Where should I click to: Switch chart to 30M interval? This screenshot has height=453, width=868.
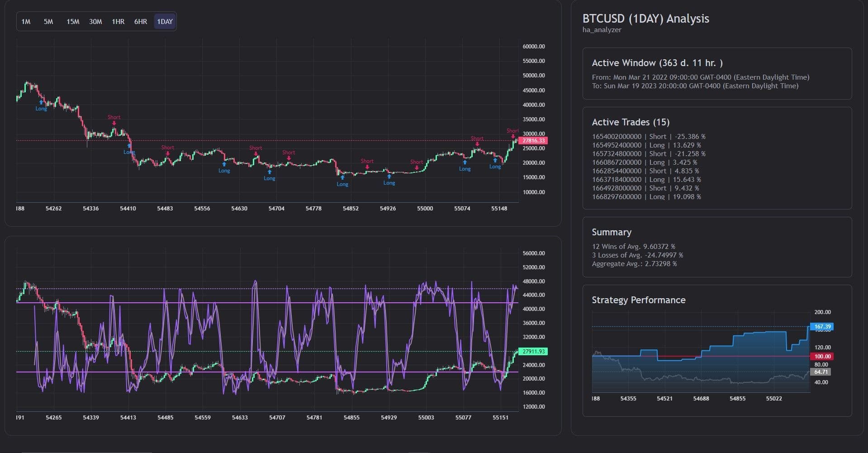95,22
